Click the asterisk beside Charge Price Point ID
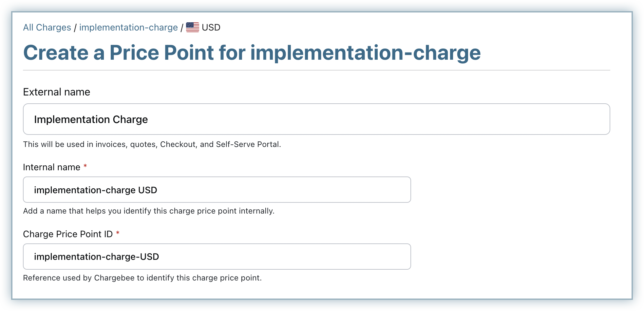Image resolution: width=644 pixels, height=311 pixels. [118, 233]
